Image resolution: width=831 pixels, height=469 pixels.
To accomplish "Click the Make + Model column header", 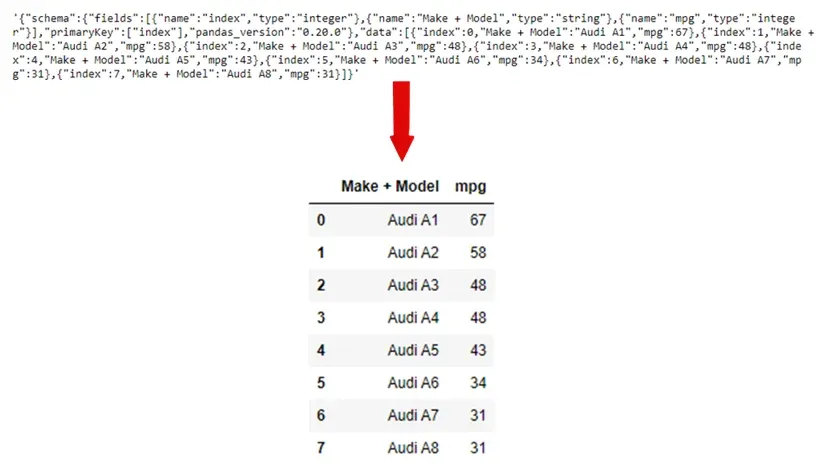I will pyautogui.click(x=391, y=187).
